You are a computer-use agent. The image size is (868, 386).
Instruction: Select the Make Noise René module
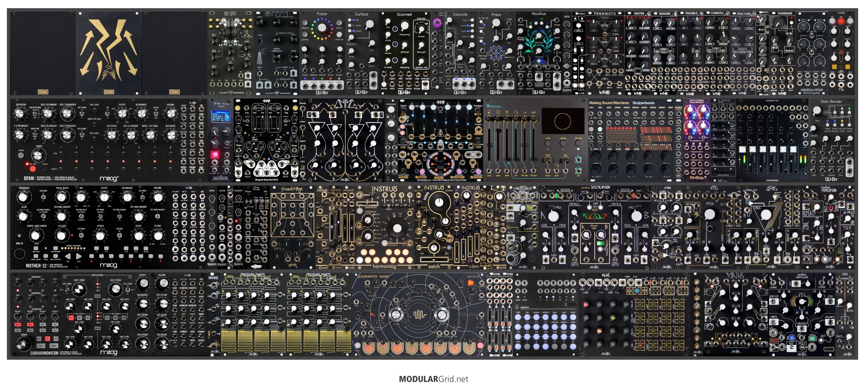pos(635,314)
